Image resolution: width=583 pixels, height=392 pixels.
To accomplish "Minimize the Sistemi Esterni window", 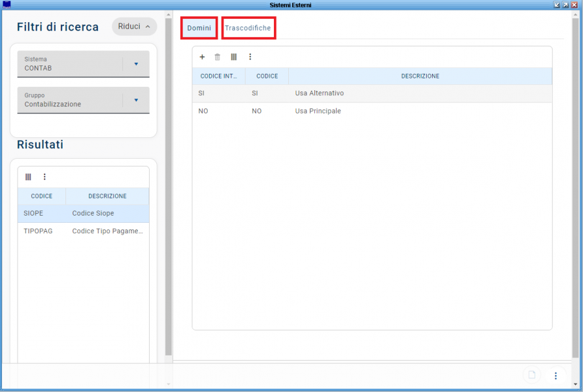I will point(557,5).
